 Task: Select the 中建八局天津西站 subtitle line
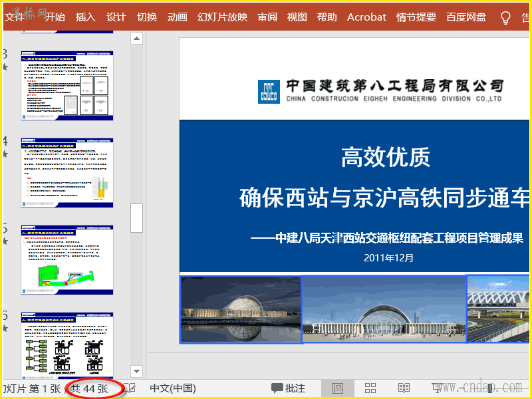pos(387,238)
